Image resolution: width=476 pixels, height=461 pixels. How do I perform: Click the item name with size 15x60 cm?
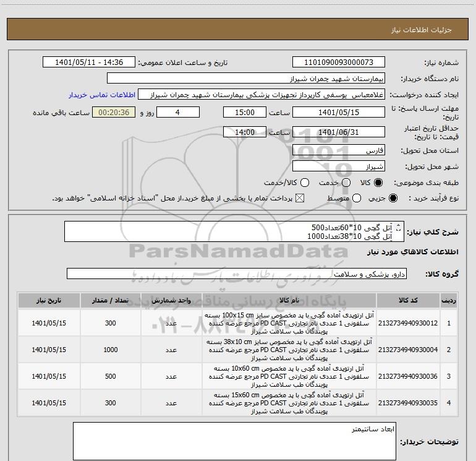(x=289, y=403)
